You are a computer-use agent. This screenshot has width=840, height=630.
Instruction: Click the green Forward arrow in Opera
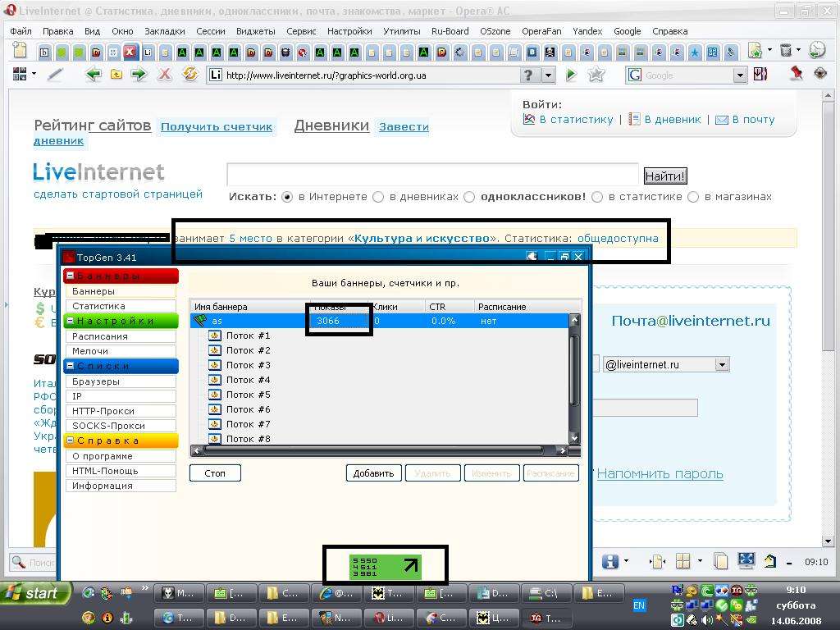pyautogui.click(x=139, y=75)
